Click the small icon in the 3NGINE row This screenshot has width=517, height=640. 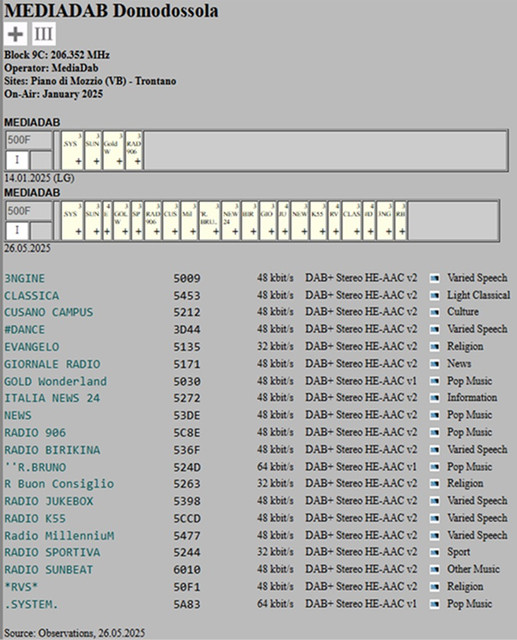(x=435, y=278)
